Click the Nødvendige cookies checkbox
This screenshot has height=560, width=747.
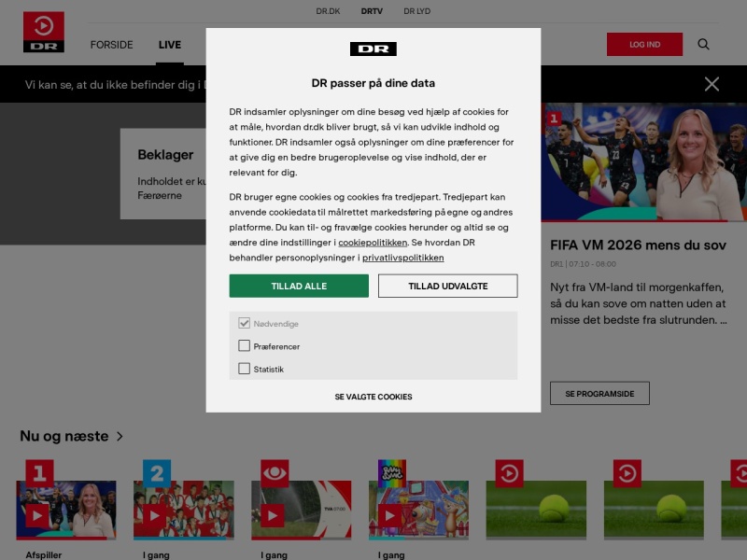(x=244, y=323)
